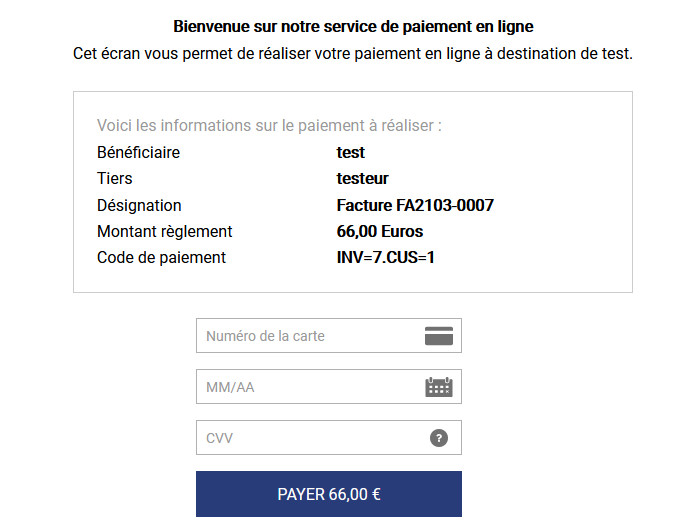
Task: Focus the MM/AA expiry date field
Action: [x=310, y=387]
